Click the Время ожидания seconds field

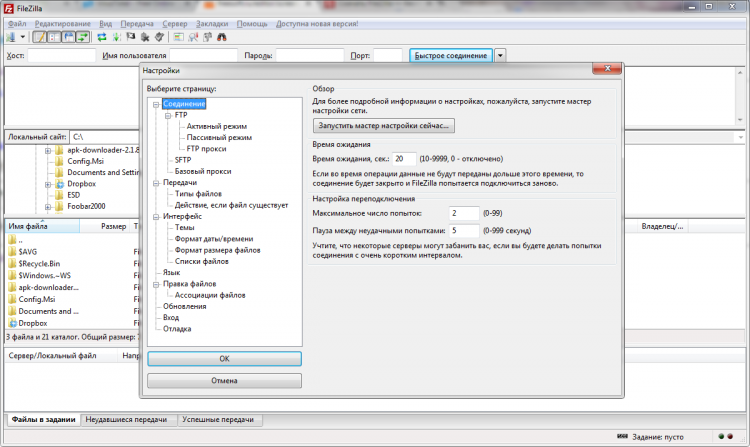coord(404,159)
